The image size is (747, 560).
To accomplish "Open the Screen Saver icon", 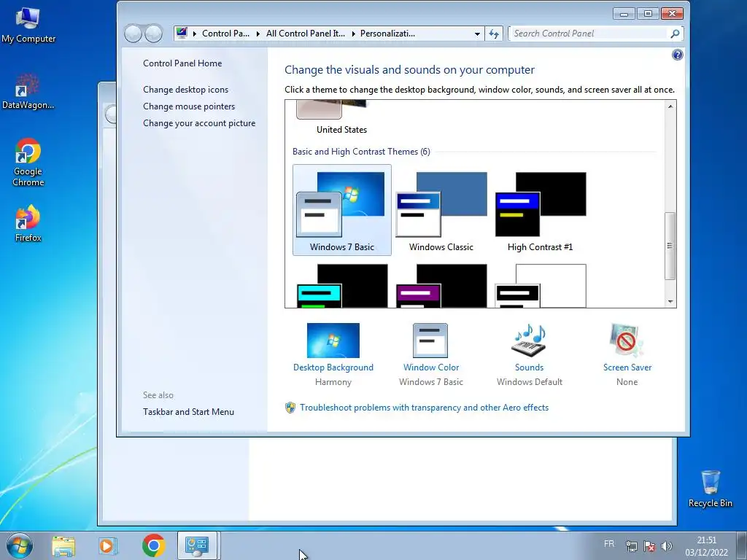I will (x=627, y=340).
